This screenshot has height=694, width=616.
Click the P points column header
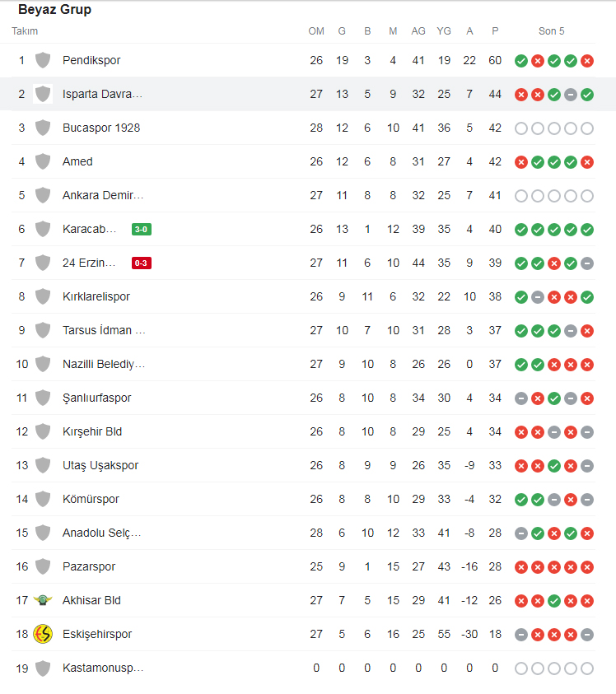[x=495, y=31]
